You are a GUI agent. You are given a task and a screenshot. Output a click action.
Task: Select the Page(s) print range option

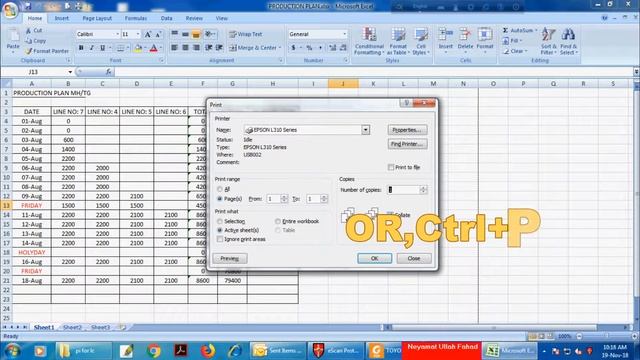(x=220, y=199)
